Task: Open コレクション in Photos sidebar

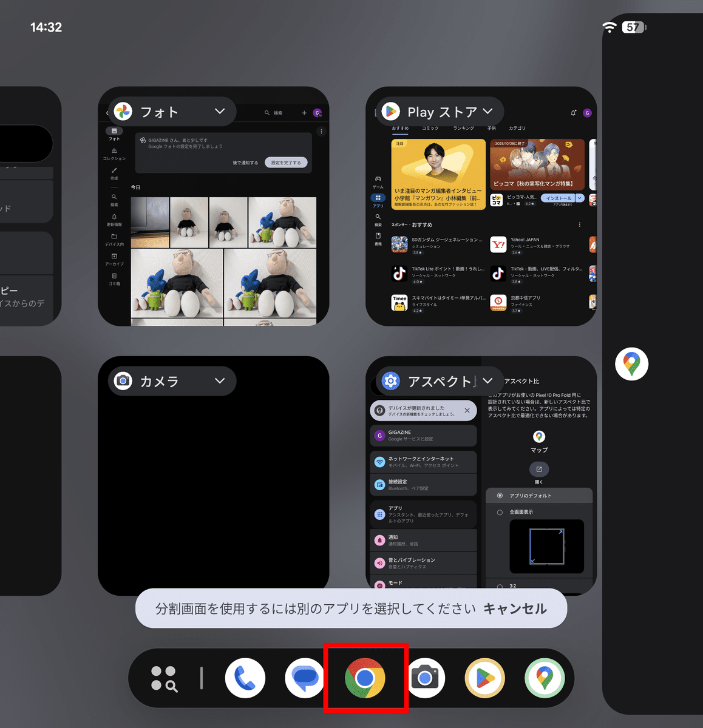Action: (114, 153)
